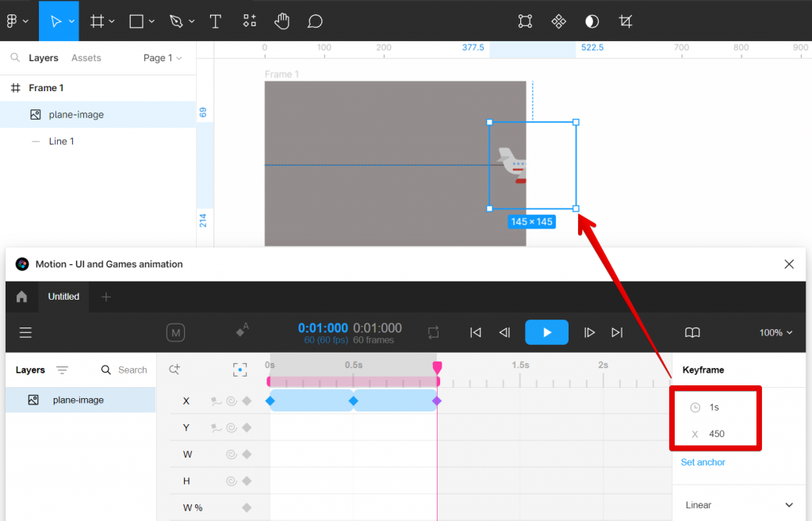The height and width of the screenshot is (521, 812).
Task: Toggle loop playback in Motion
Action: [433, 332]
